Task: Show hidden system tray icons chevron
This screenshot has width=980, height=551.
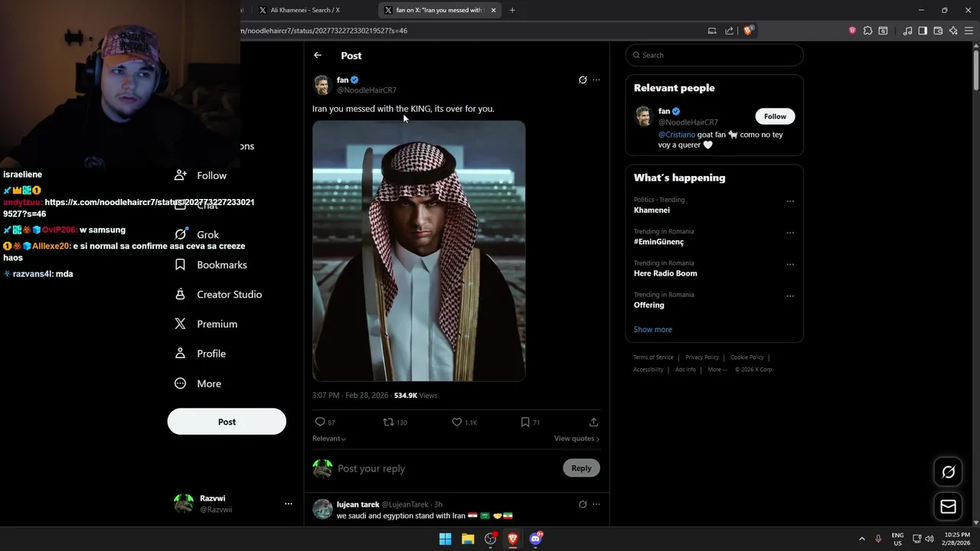Action: point(861,539)
